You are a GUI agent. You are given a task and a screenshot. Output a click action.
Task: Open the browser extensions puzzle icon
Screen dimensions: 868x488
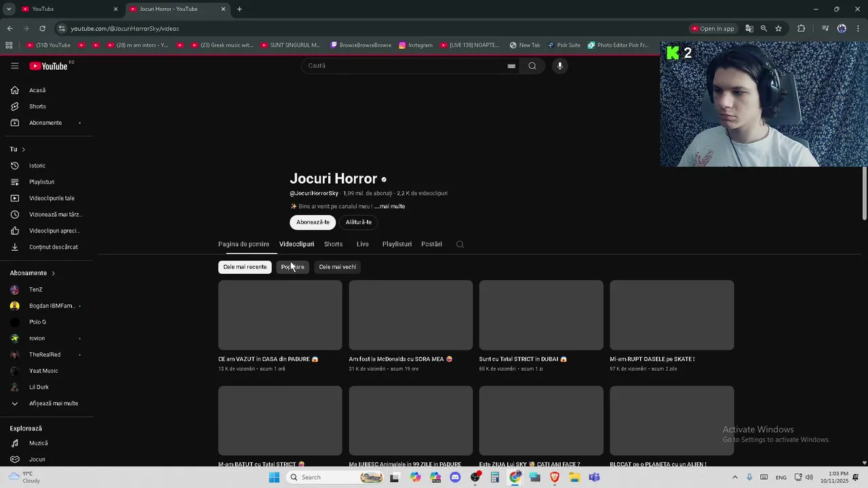tap(801, 28)
